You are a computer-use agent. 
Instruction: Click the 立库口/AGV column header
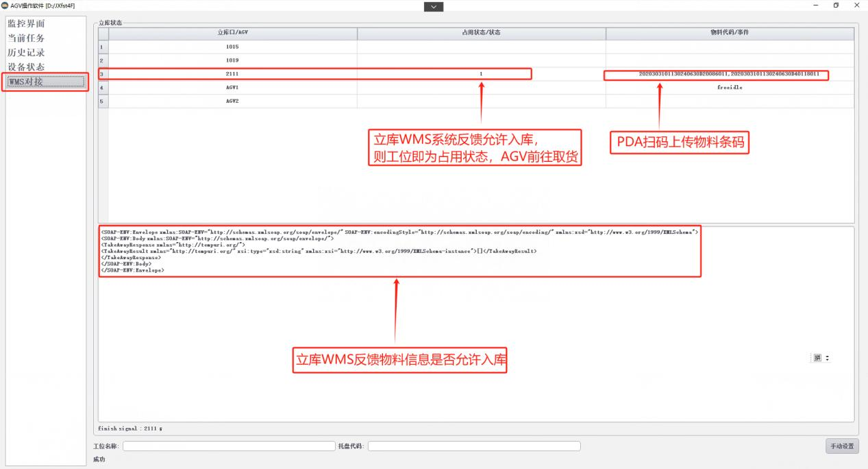233,34
